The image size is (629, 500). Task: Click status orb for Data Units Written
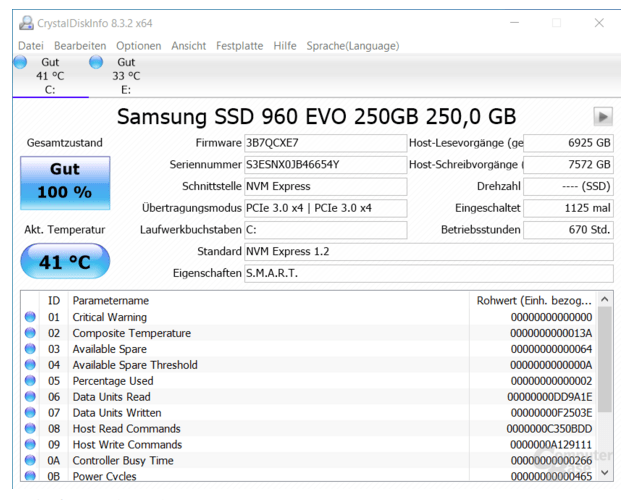point(30,413)
